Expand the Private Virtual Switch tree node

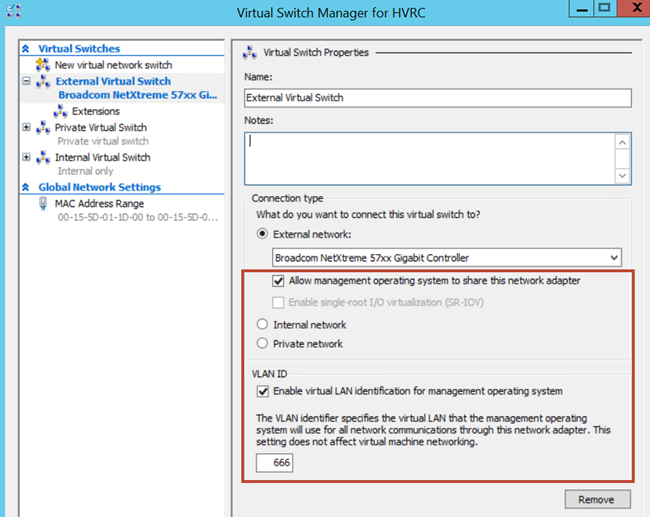27,127
